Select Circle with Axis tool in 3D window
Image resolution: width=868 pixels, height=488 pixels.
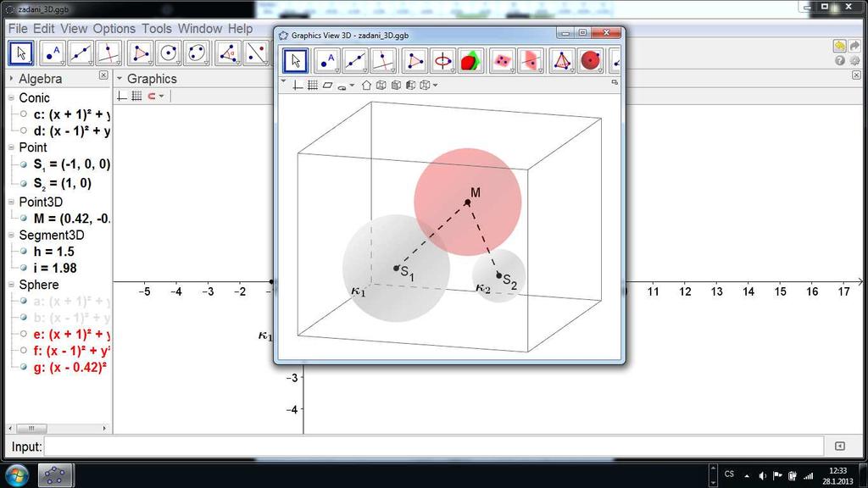442,61
